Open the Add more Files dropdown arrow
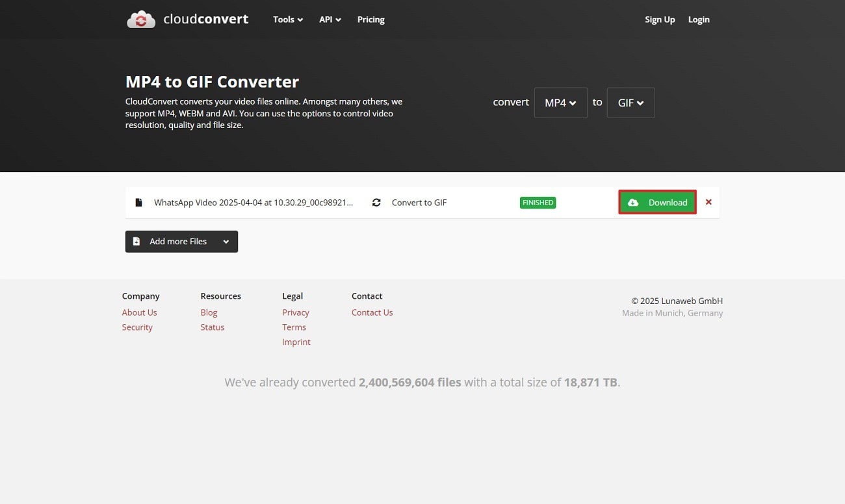 tap(226, 242)
